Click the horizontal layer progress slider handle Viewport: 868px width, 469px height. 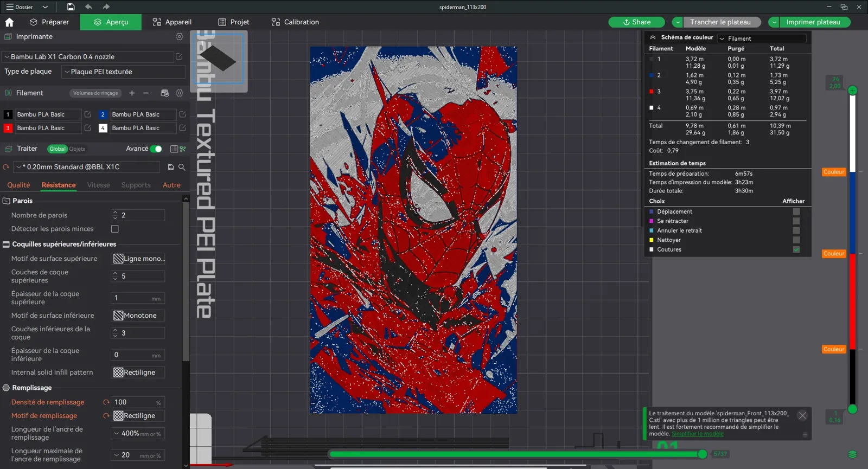tap(703, 454)
